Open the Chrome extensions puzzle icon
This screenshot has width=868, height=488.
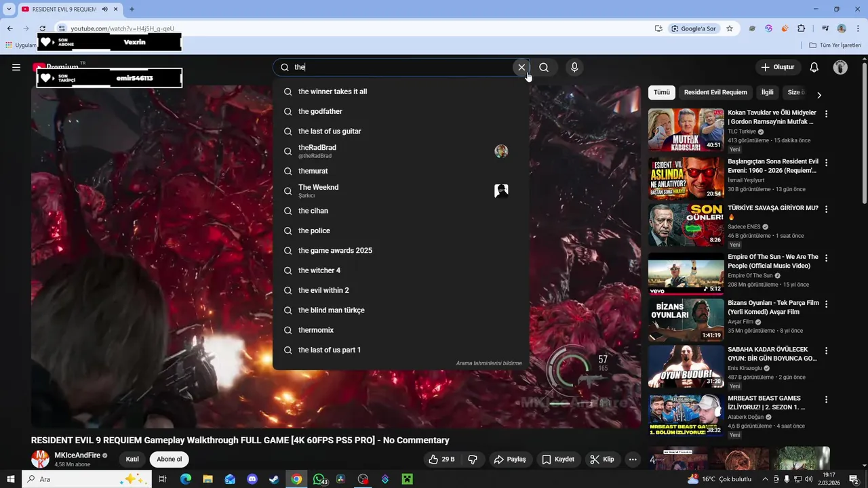click(x=802, y=28)
